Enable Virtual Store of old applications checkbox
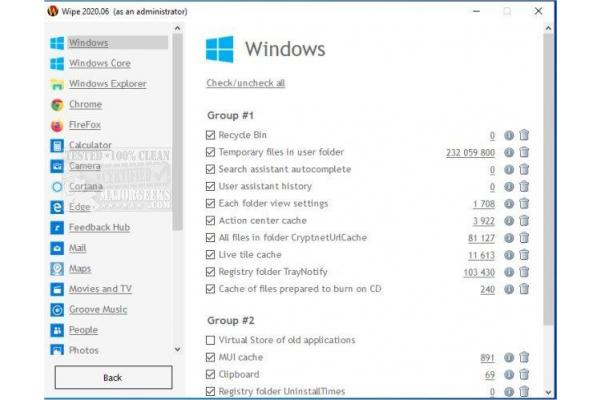The height and width of the screenshot is (400, 600). pos(210,340)
